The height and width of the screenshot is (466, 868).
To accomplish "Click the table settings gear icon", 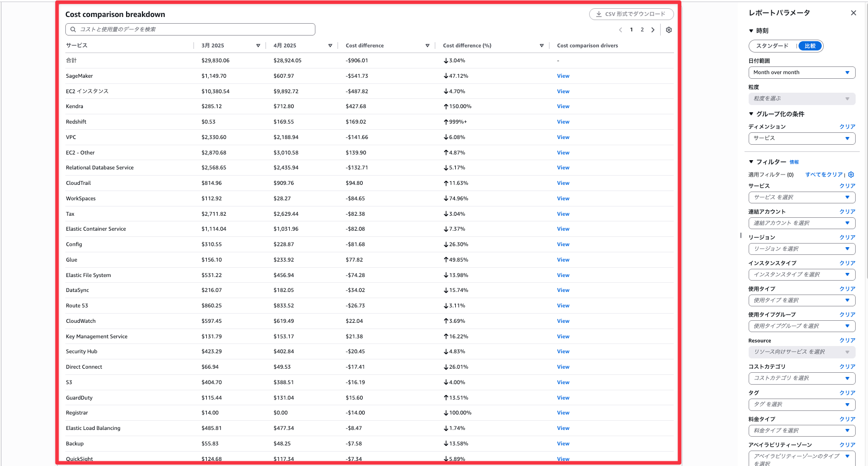I will [669, 30].
